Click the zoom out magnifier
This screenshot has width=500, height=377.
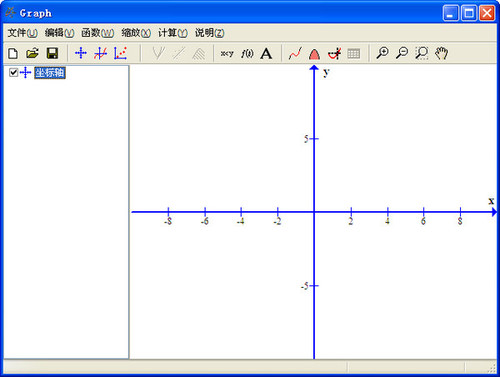click(x=402, y=53)
